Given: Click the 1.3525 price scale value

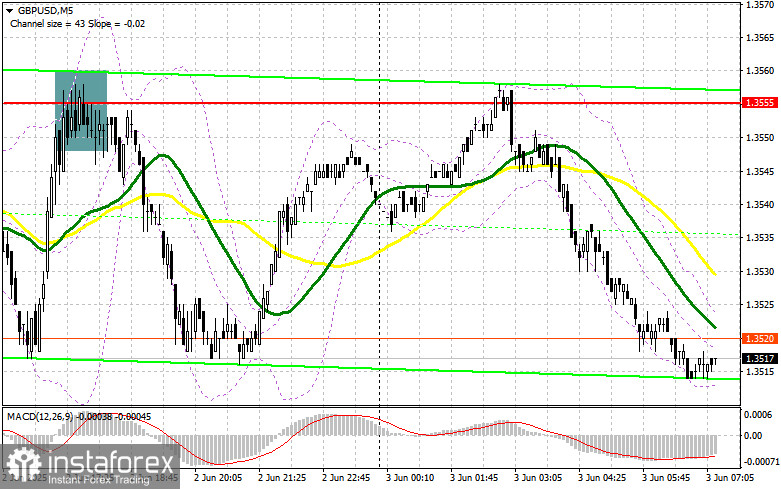Looking at the screenshot, I should click(x=760, y=304).
